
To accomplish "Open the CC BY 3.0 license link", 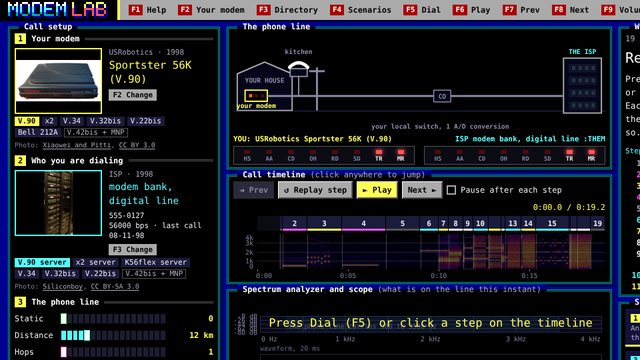I will pyautogui.click(x=137, y=145).
